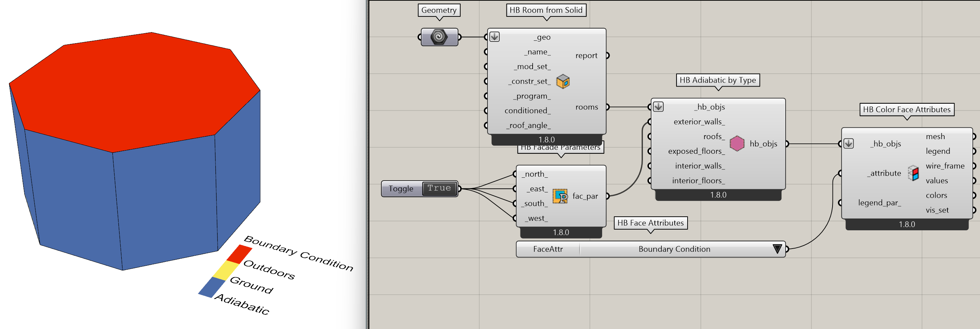980x329 pixels.
Task: Click the interior_walls_ input parameter
Action: click(x=700, y=166)
